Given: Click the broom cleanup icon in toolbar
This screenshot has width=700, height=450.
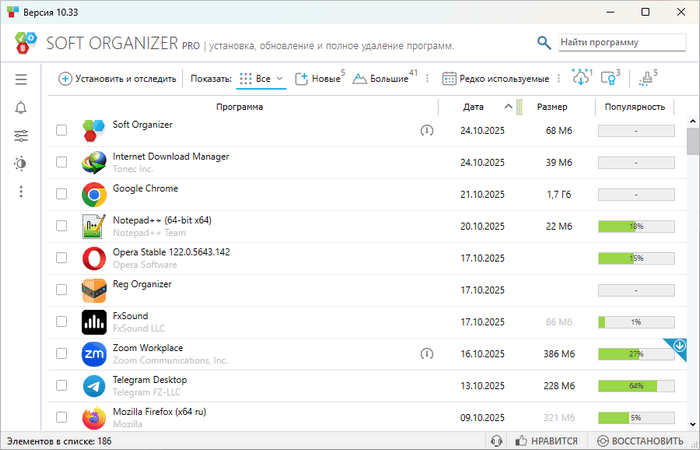Looking at the screenshot, I should (x=646, y=79).
